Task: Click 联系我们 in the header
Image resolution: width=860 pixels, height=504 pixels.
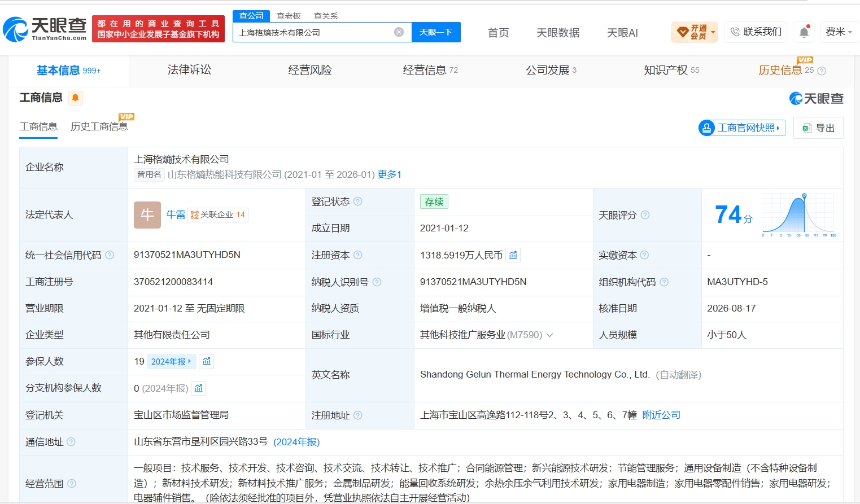Action: coord(756,32)
